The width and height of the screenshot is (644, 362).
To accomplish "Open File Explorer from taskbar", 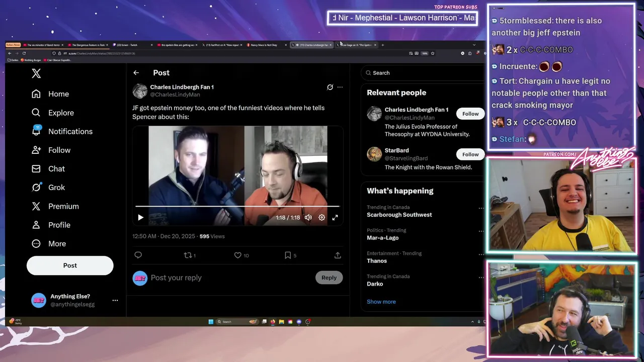I will point(281,322).
